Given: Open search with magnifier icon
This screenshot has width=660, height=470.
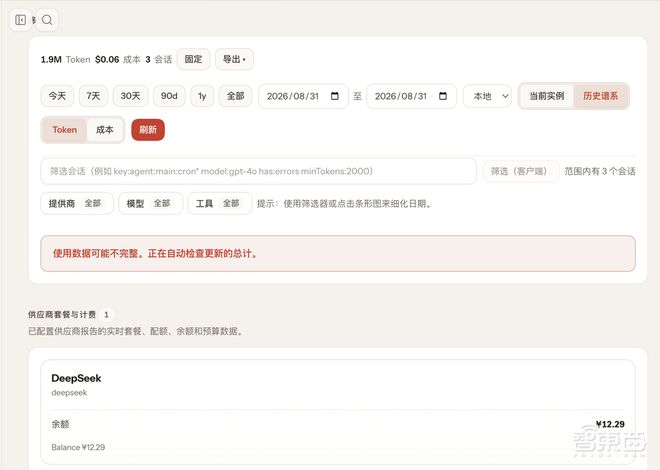Looking at the screenshot, I should click(47, 20).
